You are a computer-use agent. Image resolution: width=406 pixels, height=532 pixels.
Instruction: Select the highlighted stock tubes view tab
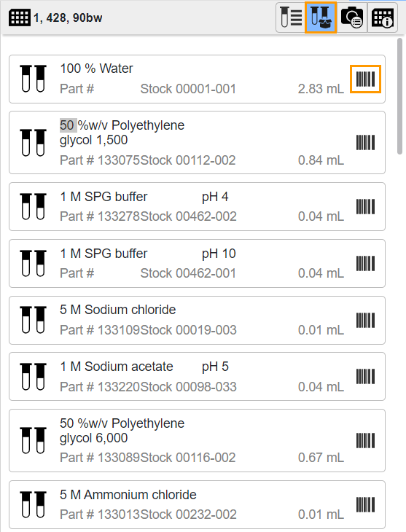coord(321,17)
